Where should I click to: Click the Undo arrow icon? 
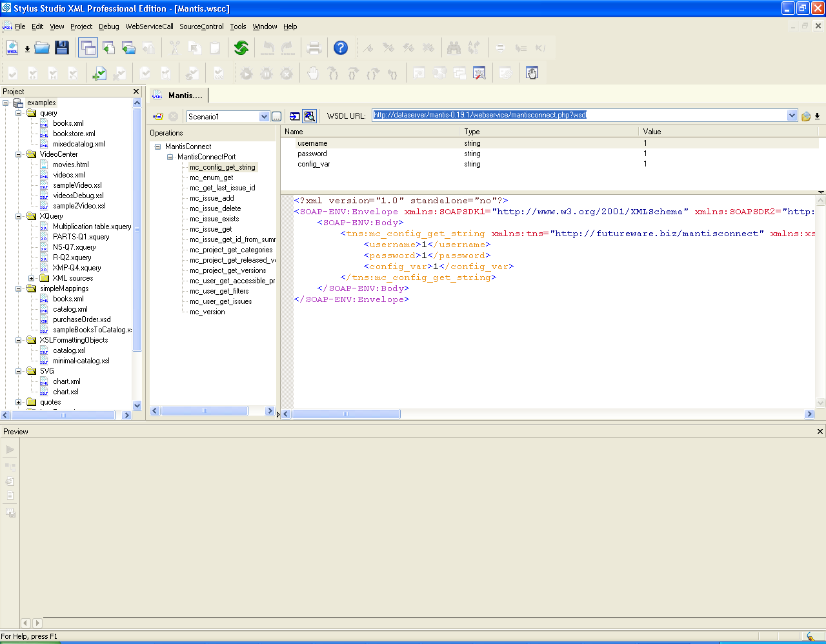pos(268,48)
